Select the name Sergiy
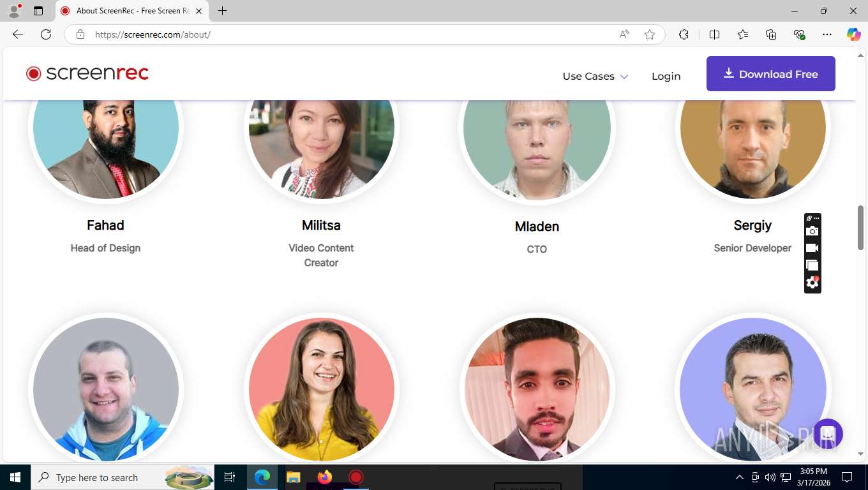 coord(752,225)
